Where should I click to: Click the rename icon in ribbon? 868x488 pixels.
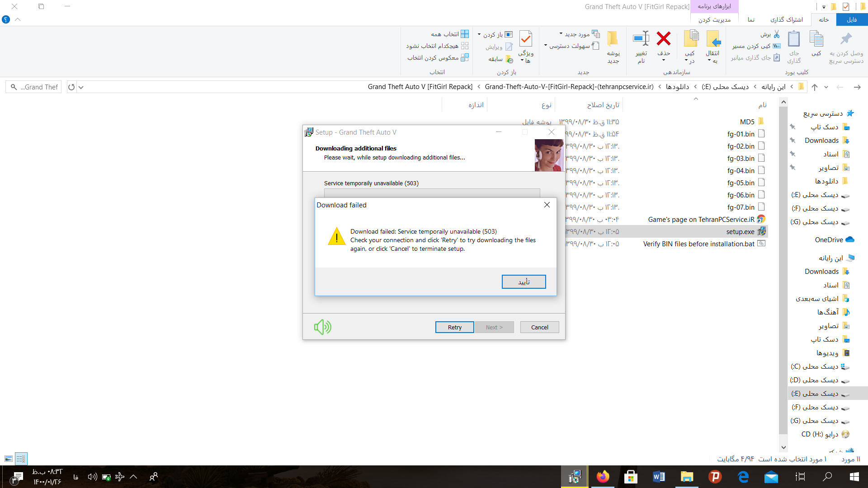641,39
